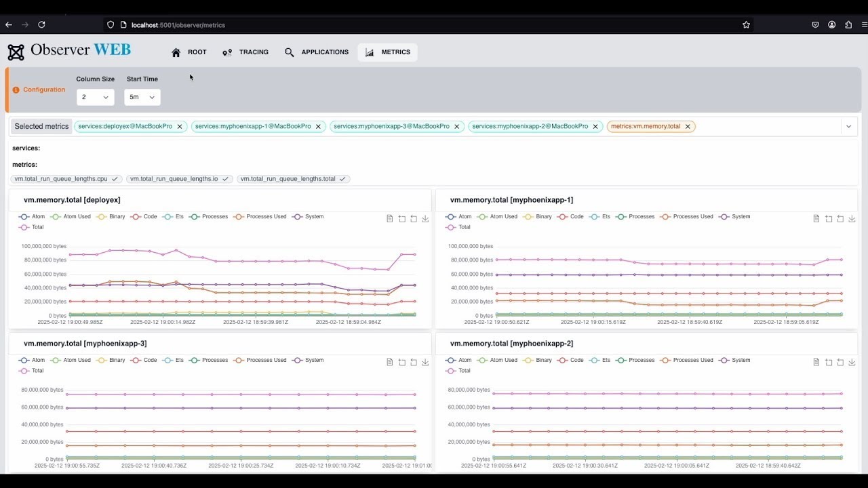Save [myphoenixapp-2] chart as image
The width and height of the screenshot is (868, 488).
(x=852, y=362)
